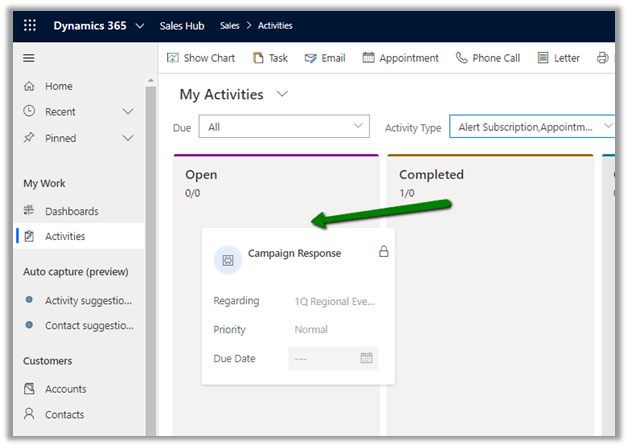This screenshot has width=628, height=447.
Task: Create a new Letter activity
Action: point(558,58)
